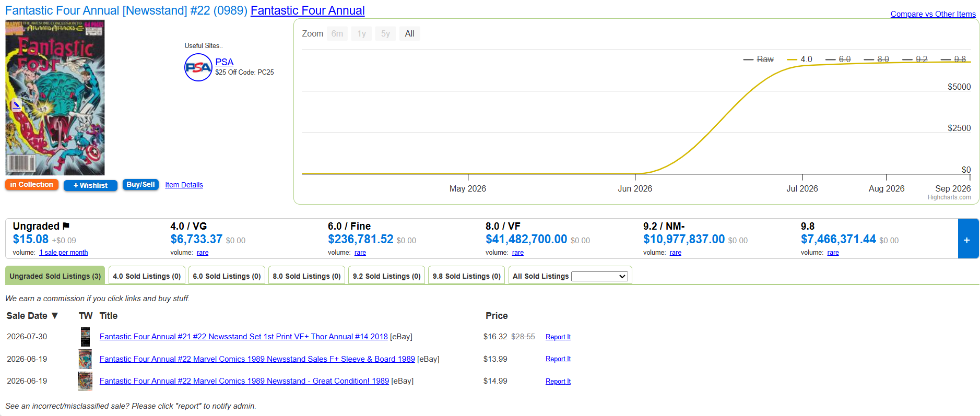Open the Great Condition! 1989 listing link
The width and height of the screenshot is (980, 416).
click(x=244, y=381)
